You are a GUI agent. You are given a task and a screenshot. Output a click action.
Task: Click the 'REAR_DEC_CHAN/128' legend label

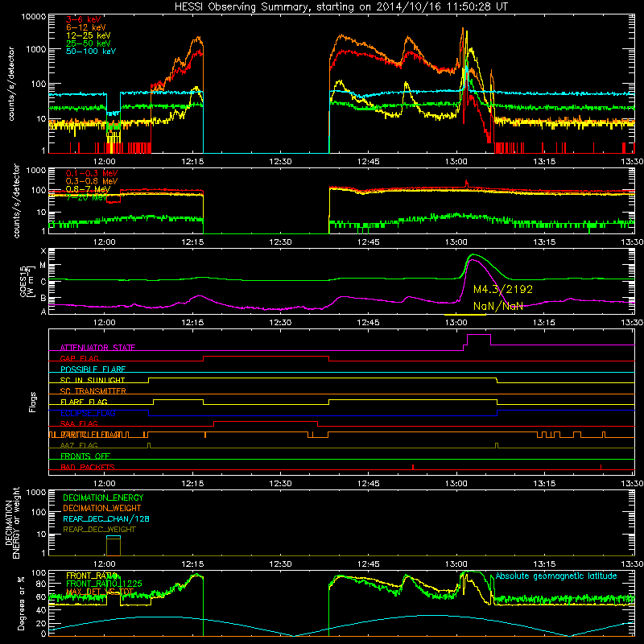[106, 518]
